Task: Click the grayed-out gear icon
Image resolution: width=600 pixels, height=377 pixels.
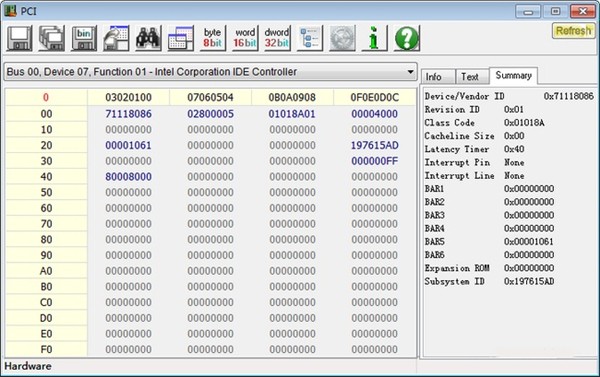Action: tap(342, 38)
